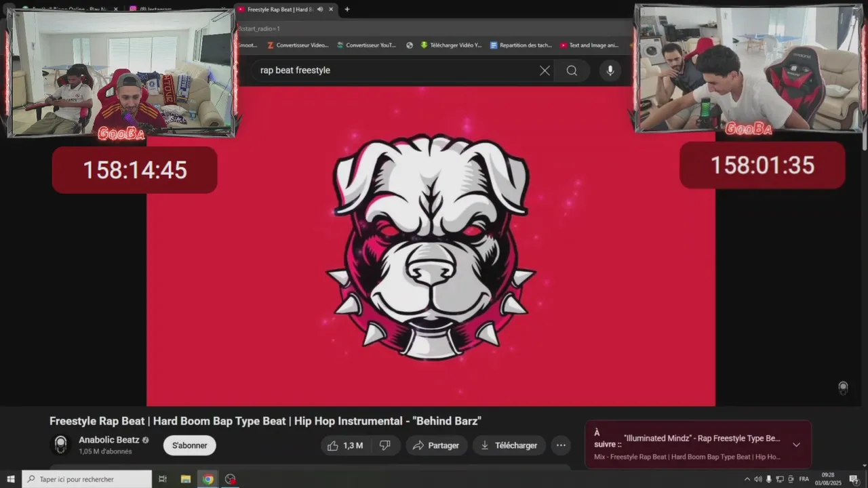Click the magnifier search button

(572, 70)
